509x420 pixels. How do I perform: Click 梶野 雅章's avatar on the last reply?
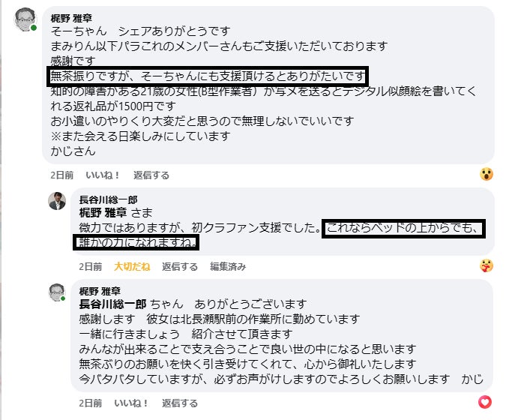point(58,293)
